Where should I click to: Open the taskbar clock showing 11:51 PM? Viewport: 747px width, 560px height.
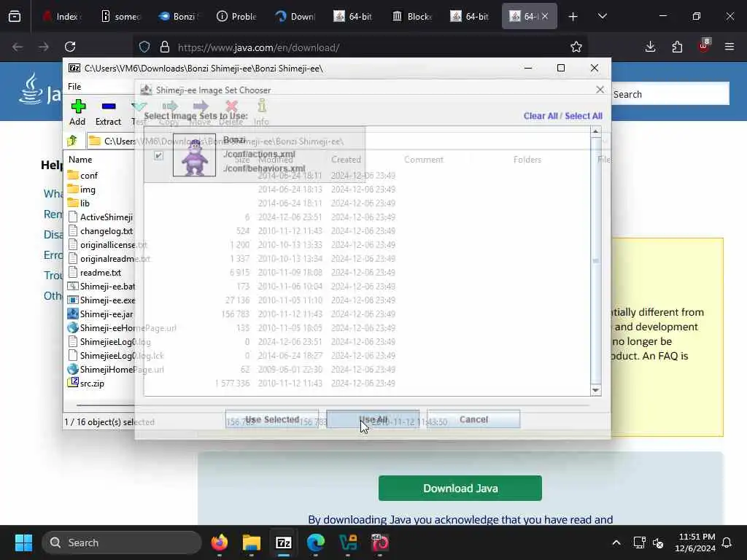[x=695, y=542]
